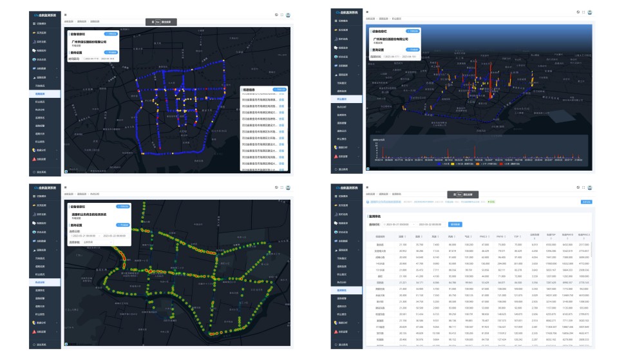Sort by PM2.5 column header in ranking table

(485, 236)
